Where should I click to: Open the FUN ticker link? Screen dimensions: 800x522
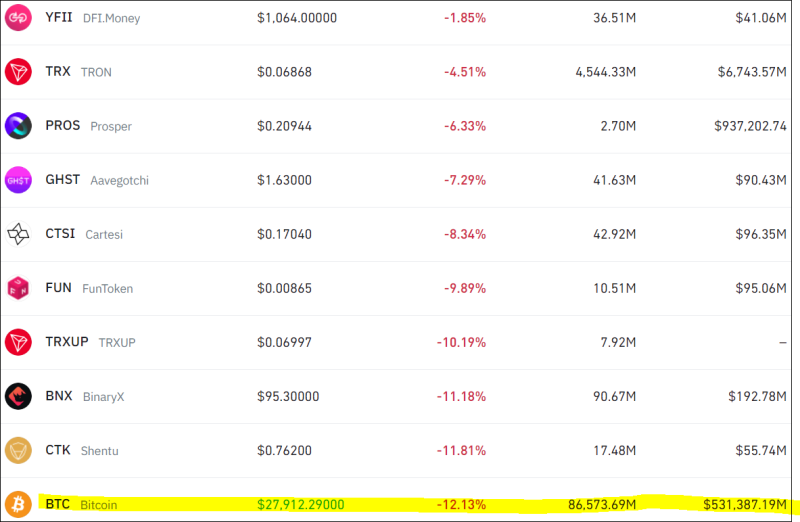(58, 288)
